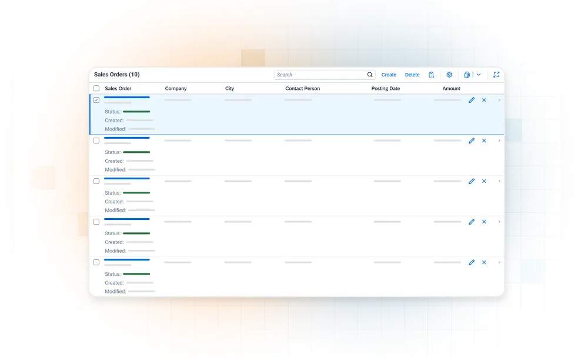Click the pencil icon in the second row

pos(472,141)
